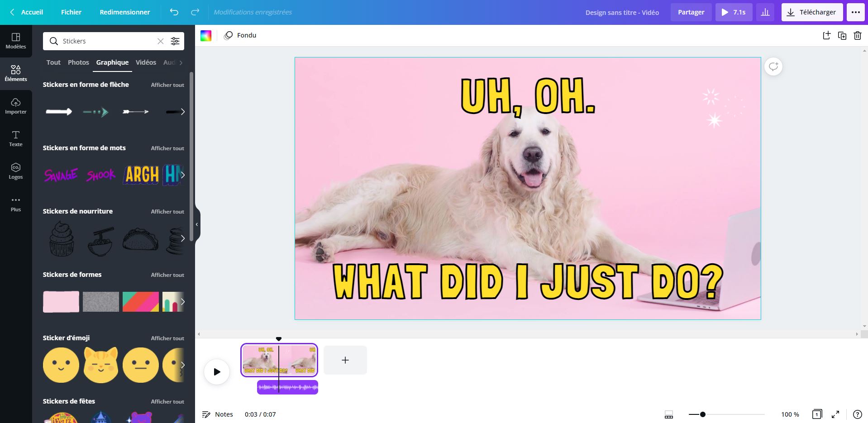
Task: Select the dog video clip thumbnail
Action: point(279,360)
